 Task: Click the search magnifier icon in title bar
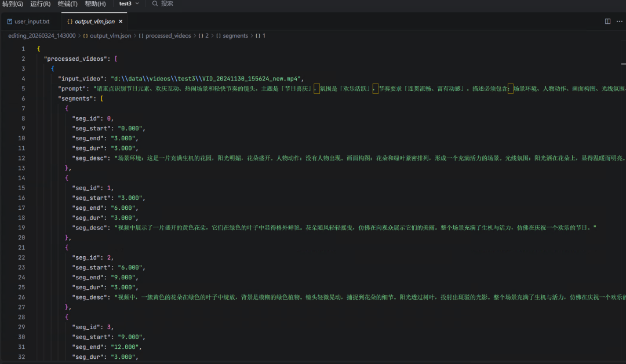[155, 3]
